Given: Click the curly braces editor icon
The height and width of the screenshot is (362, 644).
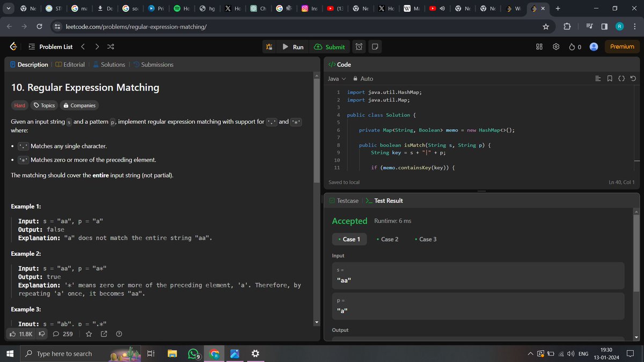Looking at the screenshot, I should point(621,78).
